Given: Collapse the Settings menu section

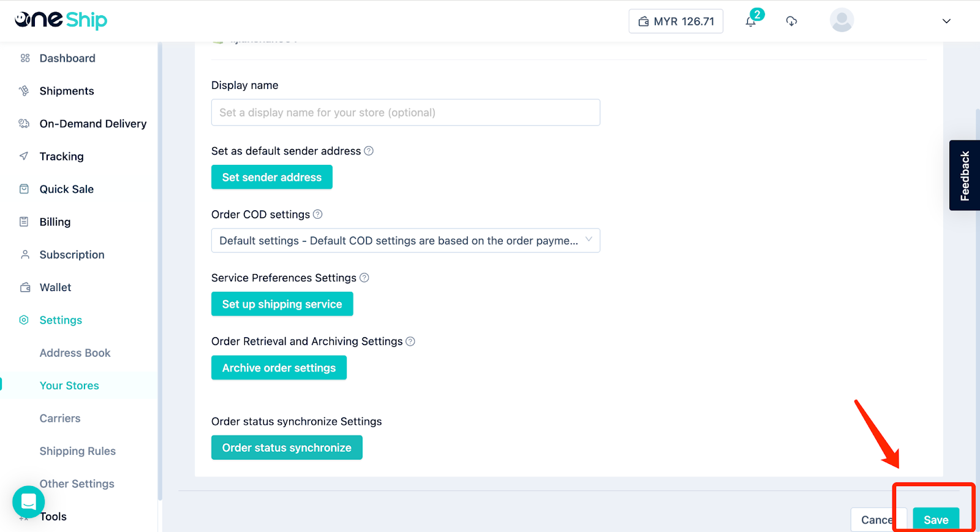Looking at the screenshot, I should coord(61,320).
